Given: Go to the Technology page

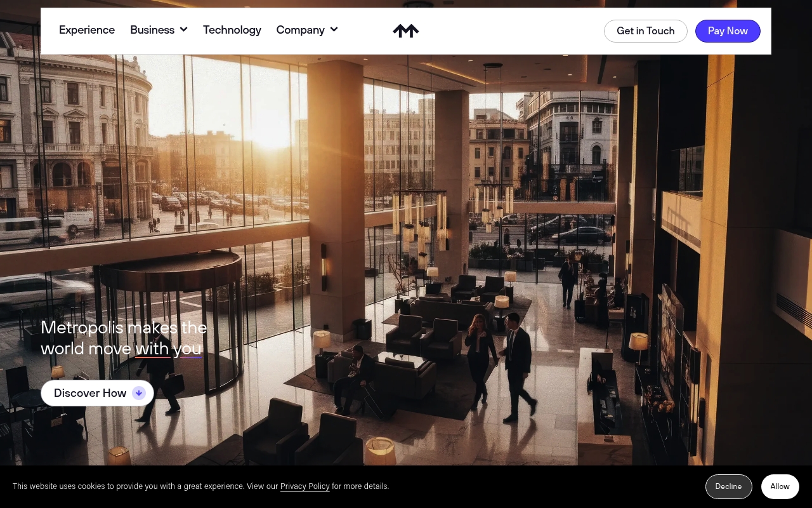Looking at the screenshot, I should [232, 30].
